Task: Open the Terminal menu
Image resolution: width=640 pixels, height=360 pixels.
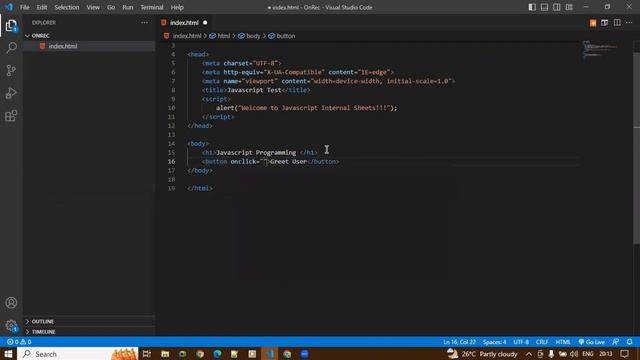Action: tap(151, 7)
